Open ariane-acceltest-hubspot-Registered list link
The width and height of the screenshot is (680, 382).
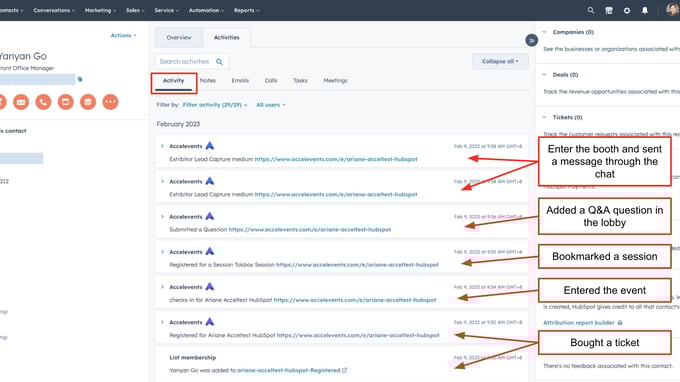(x=289, y=370)
